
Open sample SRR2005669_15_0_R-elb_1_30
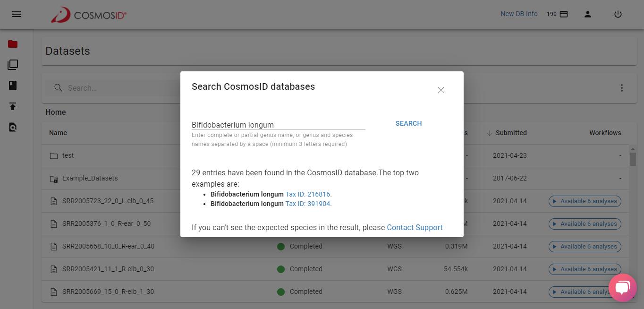pyautogui.click(x=108, y=292)
